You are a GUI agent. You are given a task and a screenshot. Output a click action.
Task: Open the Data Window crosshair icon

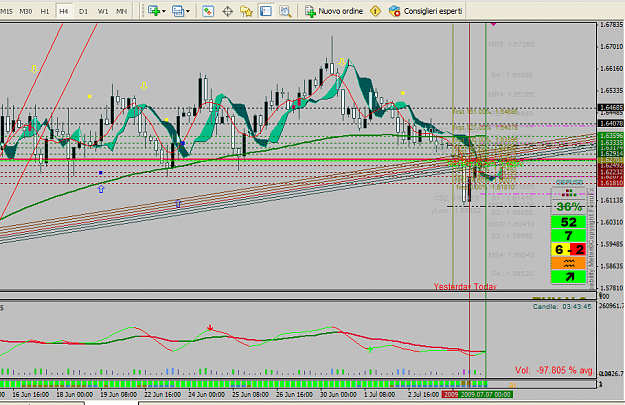pos(227,11)
